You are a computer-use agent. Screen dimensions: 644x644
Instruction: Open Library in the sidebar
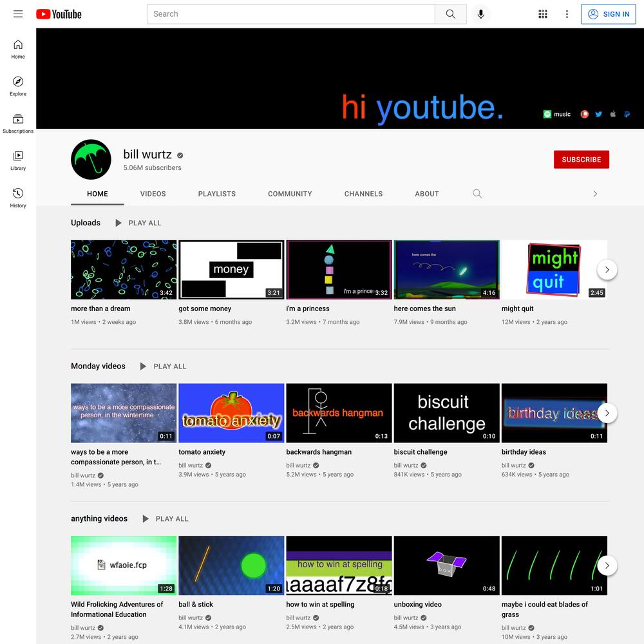pos(18,160)
